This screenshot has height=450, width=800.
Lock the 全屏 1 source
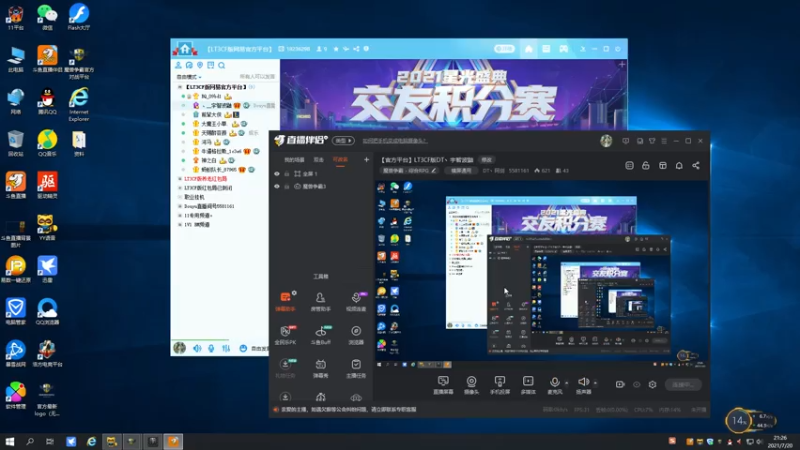point(287,173)
